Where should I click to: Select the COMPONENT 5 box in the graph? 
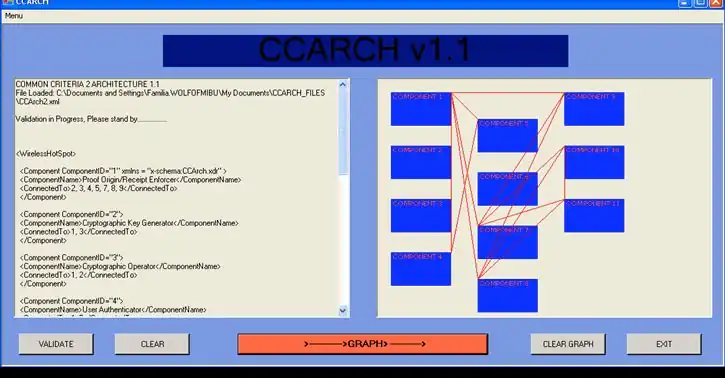pyautogui.click(x=508, y=135)
